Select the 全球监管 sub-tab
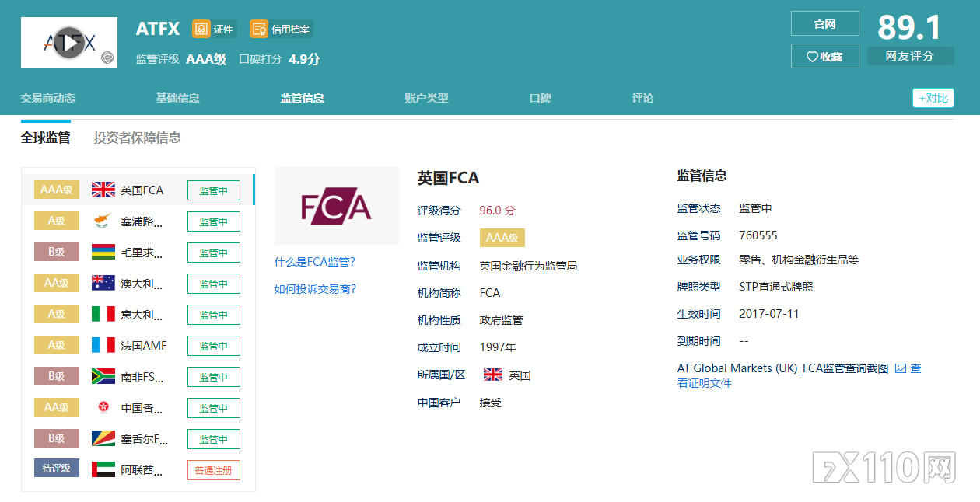The height and width of the screenshot is (502, 980). [46, 138]
